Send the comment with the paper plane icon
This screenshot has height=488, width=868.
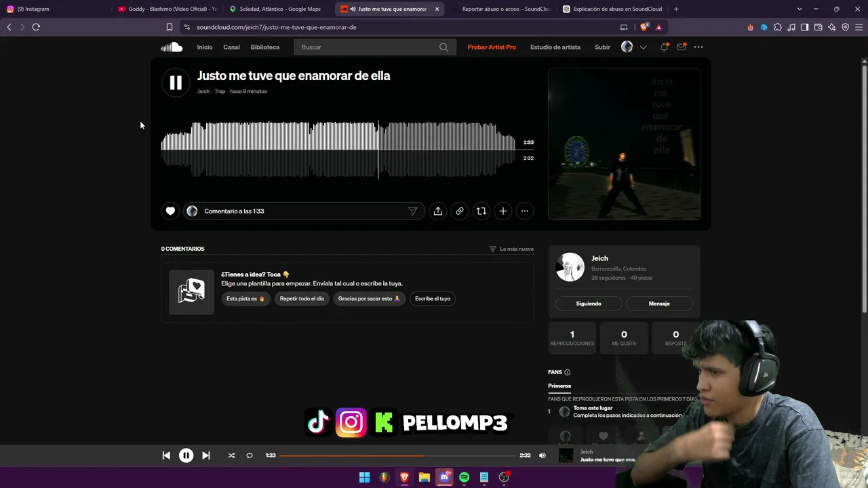[412, 211]
